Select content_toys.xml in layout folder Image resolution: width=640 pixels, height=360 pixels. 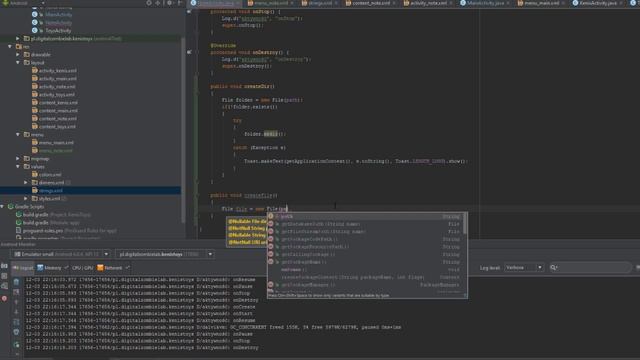(57, 127)
